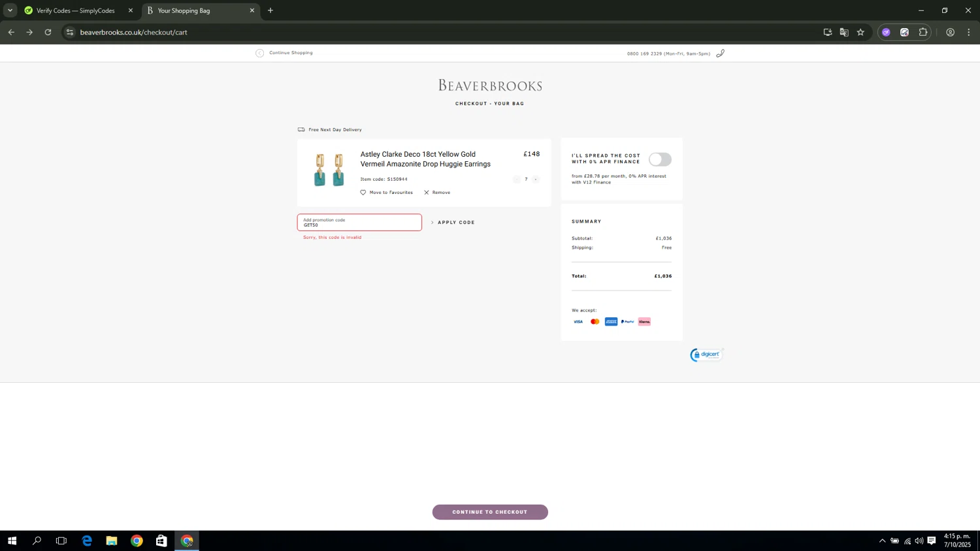
Task: Open site information icon in address bar
Action: [x=70, y=32]
